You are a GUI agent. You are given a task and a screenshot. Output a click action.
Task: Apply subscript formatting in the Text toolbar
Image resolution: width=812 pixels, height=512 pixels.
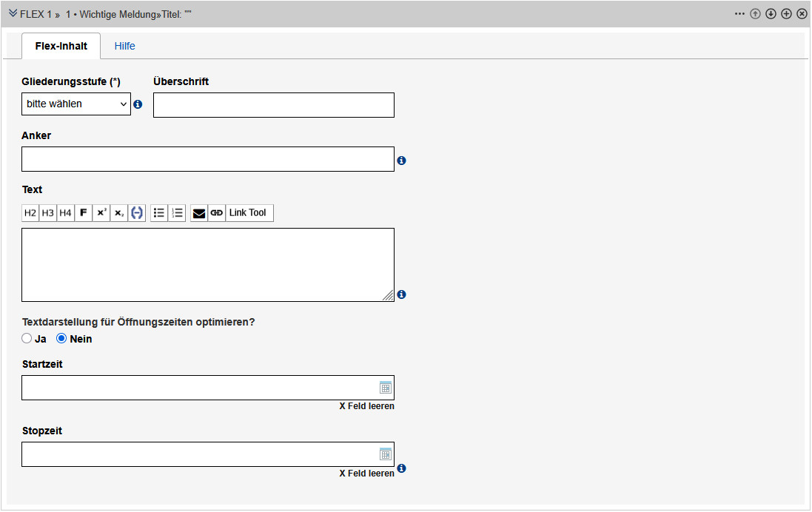point(119,213)
